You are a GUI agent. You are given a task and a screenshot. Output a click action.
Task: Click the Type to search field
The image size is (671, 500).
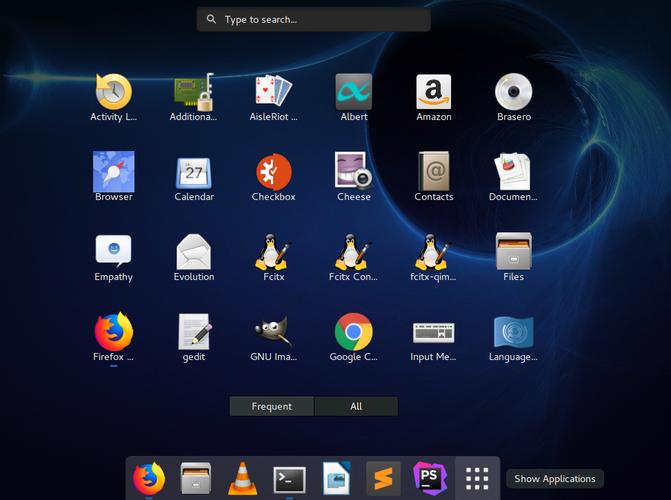[314, 19]
